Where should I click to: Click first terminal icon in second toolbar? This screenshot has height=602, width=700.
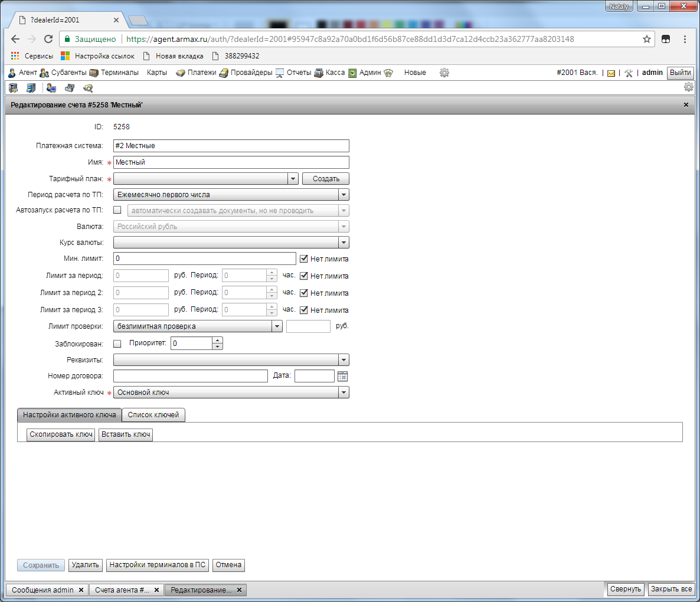pos(14,89)
